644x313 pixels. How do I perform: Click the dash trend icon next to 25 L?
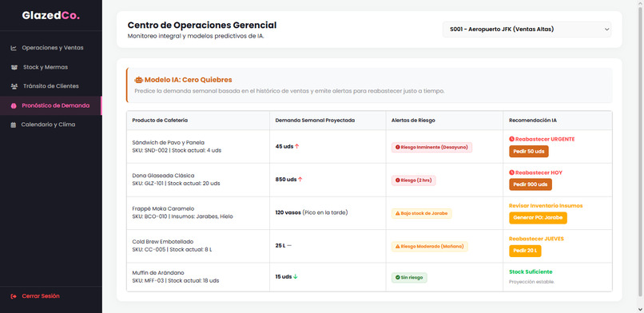coord(289,245)
